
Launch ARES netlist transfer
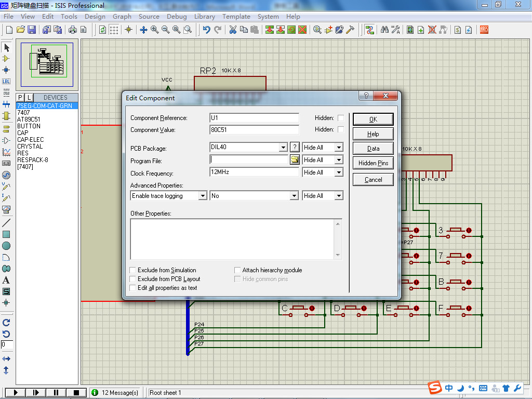pyautogui.click(x=484, y=30)
